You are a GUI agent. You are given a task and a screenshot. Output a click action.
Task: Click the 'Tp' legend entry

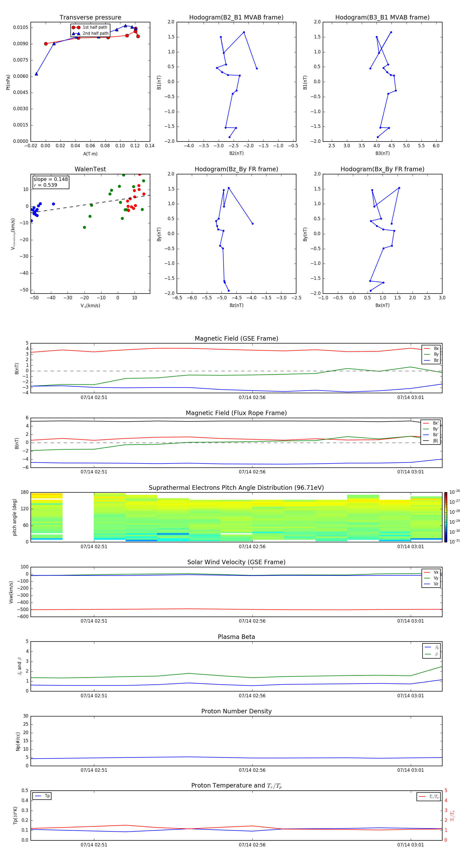click(x=42, y=796)
